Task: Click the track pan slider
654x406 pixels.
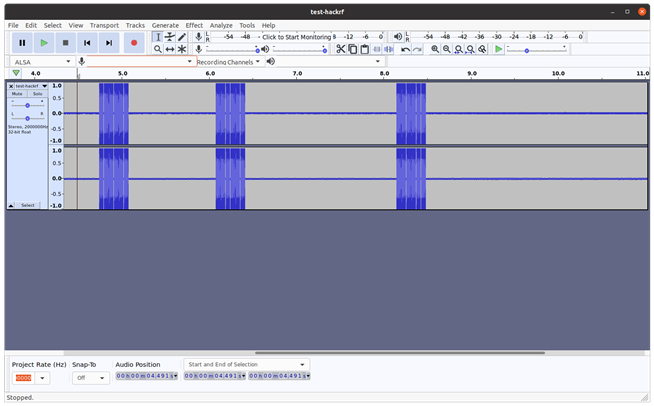Action: pos(27,118)
